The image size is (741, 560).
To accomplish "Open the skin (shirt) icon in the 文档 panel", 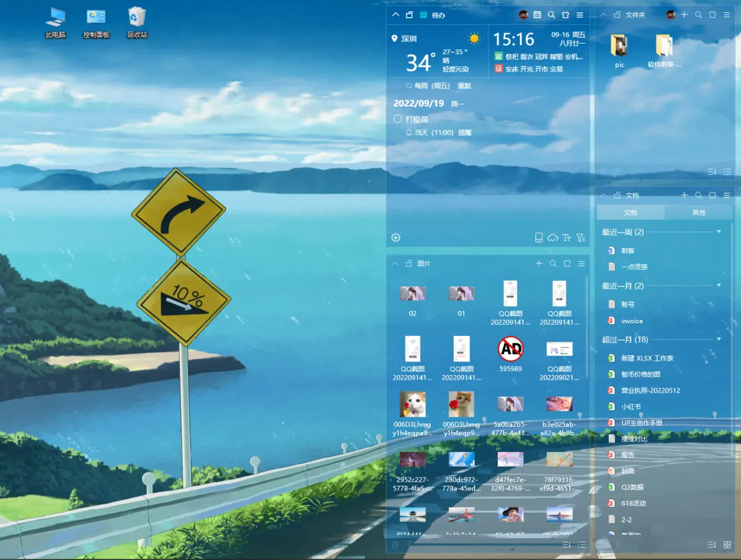I will pos(713,195).
